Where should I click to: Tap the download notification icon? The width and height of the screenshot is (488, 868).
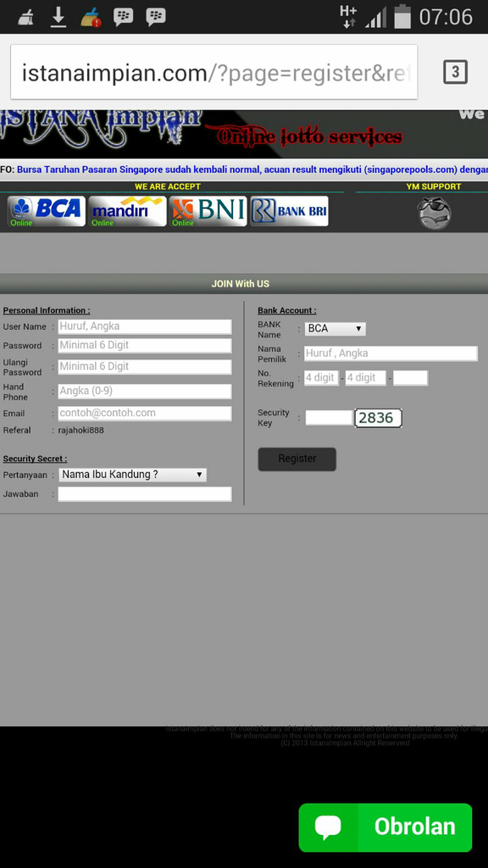click(58, 17)
